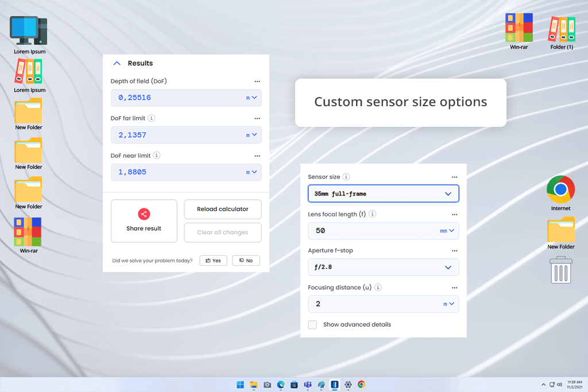Click the volume icon in system tray
This screenshot has height=392, width=588.
tap(559, 385)
